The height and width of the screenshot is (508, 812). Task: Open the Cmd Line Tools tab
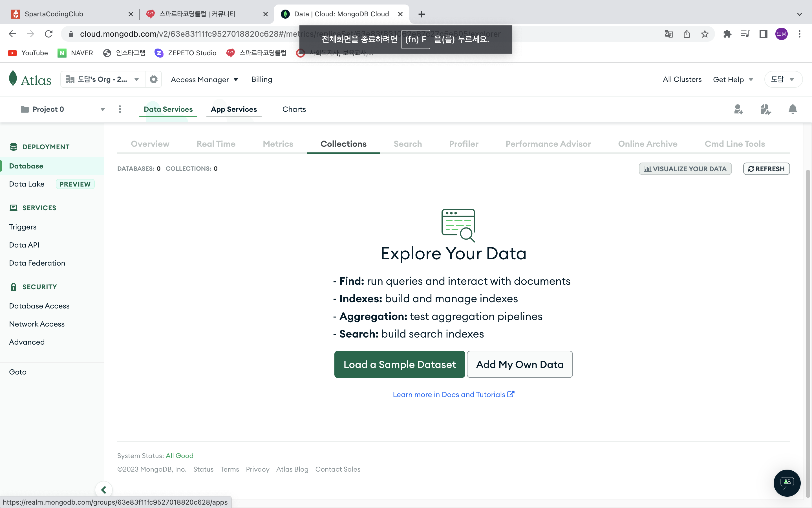click(x=735, y=144)
